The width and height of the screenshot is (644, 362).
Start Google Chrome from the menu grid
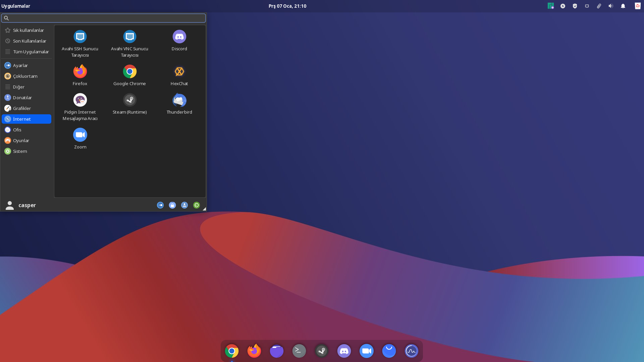pyautogui.click(x=129, y=72)
